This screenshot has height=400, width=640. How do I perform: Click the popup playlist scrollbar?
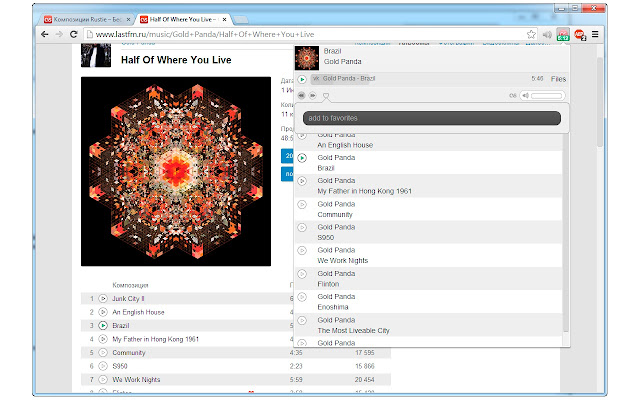coord(566,233)
